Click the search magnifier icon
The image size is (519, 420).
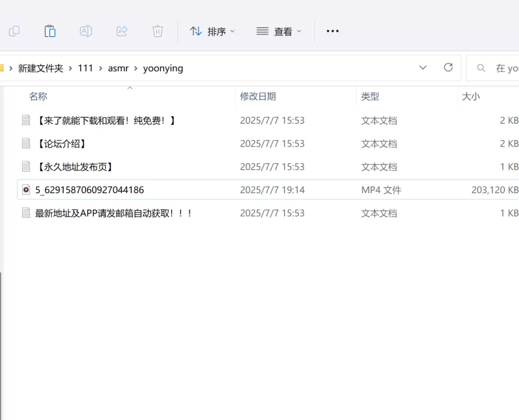(481, 68)
